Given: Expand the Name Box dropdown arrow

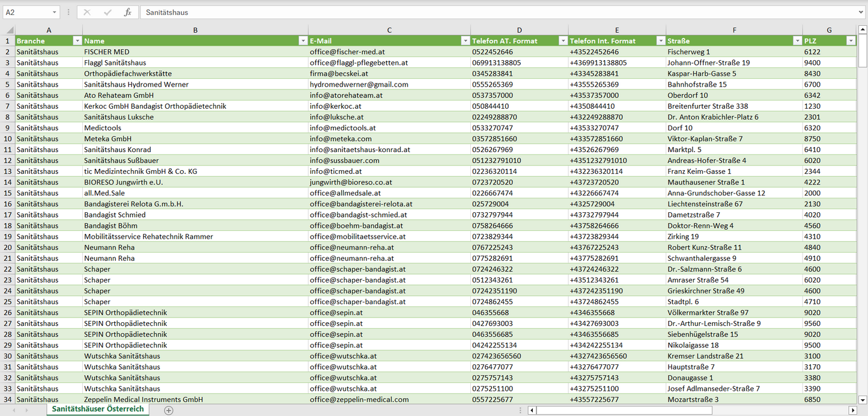Looking at the screenshot, I should point(54,12).
